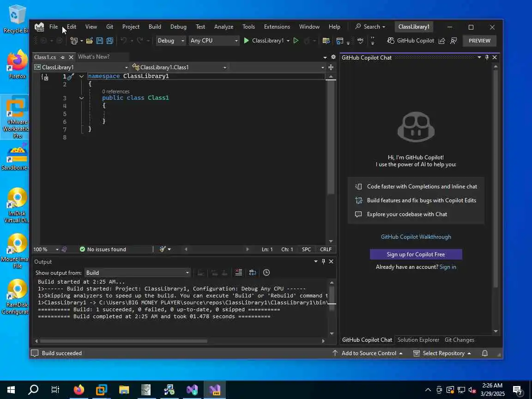
Task: Open the File menu
Action: (54, 27)
